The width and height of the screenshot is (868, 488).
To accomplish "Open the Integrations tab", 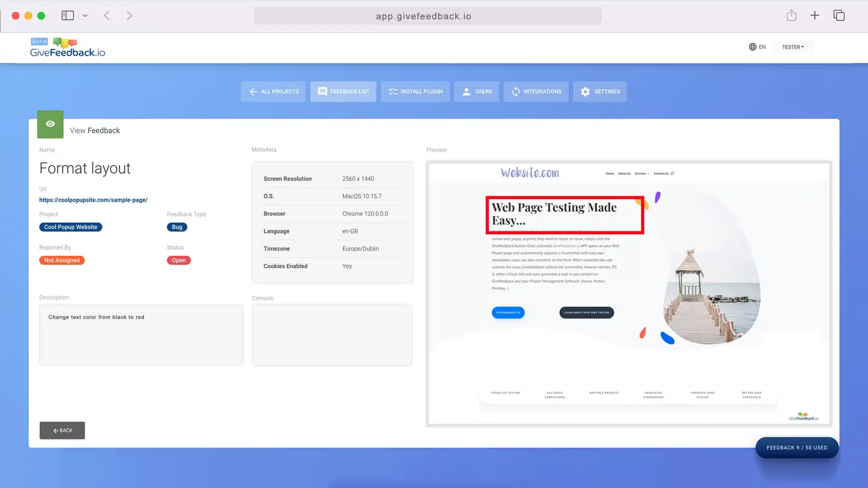I will 536,91.
